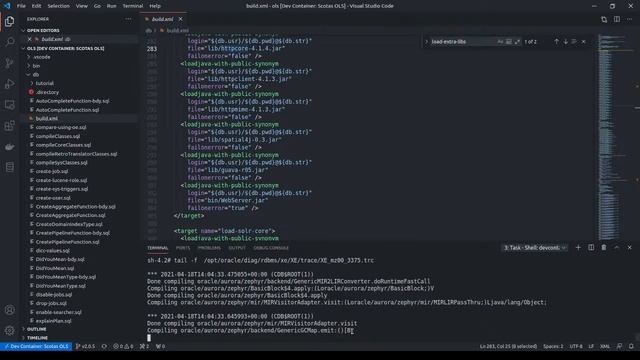Expand the .vscode folder

coord(42,57)
